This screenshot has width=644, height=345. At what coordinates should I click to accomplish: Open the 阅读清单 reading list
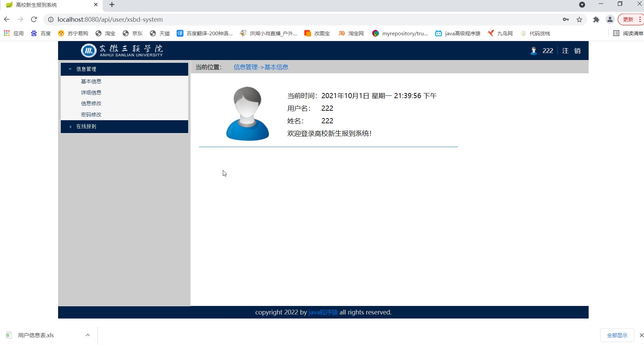click(628, 33)
